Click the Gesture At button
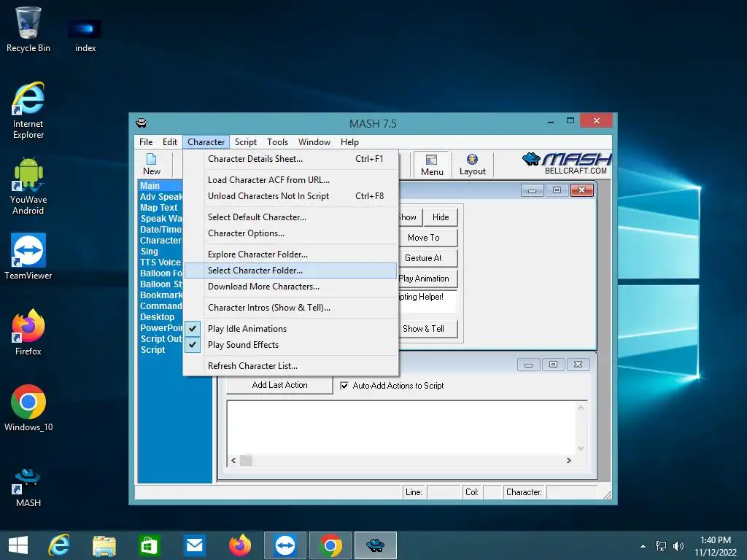The width and height of the screenshot is (747, 560). pos(427,258)
